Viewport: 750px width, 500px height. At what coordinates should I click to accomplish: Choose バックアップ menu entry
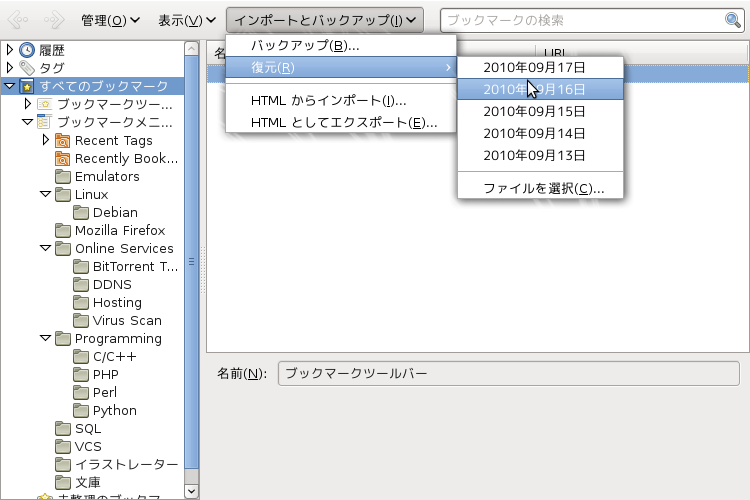coord(304,46)
